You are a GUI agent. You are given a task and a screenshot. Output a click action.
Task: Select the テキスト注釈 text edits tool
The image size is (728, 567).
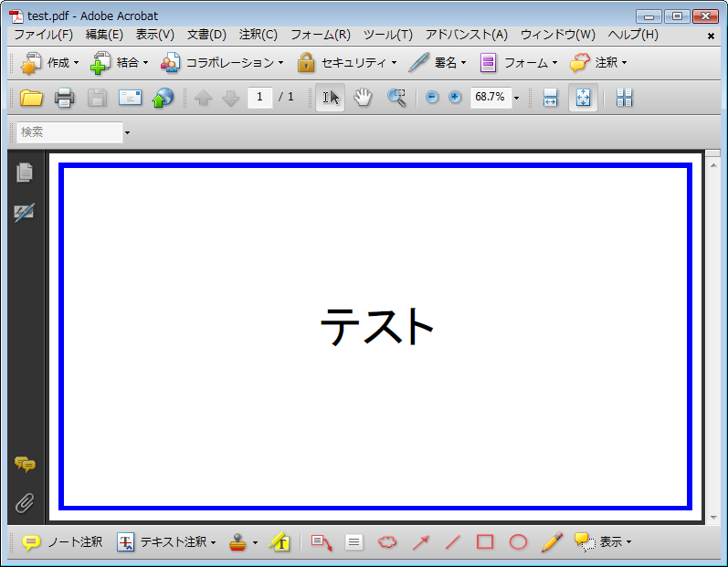pyautogui.click(x=161, y=542)
